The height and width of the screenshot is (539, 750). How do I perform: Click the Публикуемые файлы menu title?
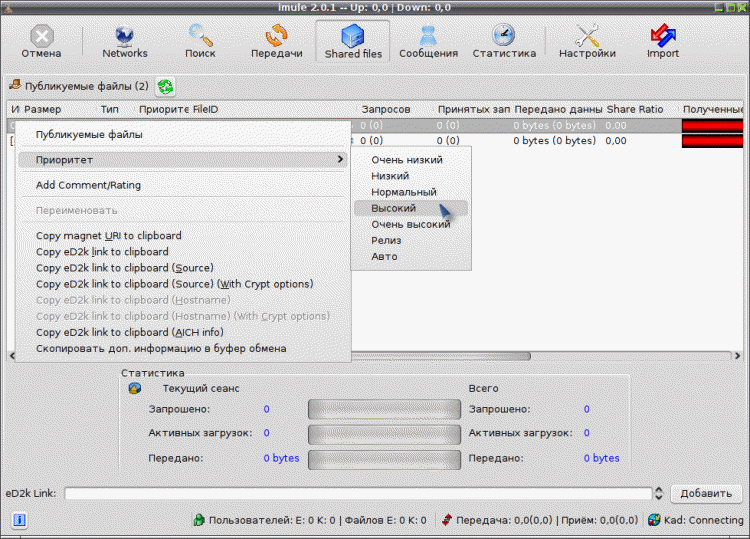[89, 134]
